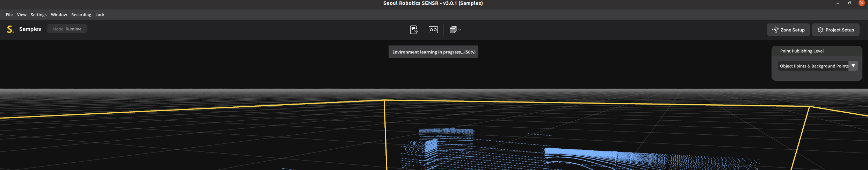Click the Environment learning in progress message
Image resolution: width=868 pixels, height=170 pixels.
433,52
